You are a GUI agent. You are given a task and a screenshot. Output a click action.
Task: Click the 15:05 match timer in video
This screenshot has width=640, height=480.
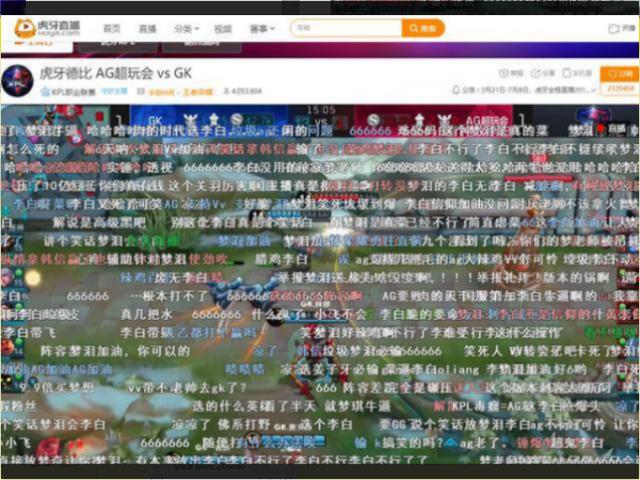click(x=321, y=110)
